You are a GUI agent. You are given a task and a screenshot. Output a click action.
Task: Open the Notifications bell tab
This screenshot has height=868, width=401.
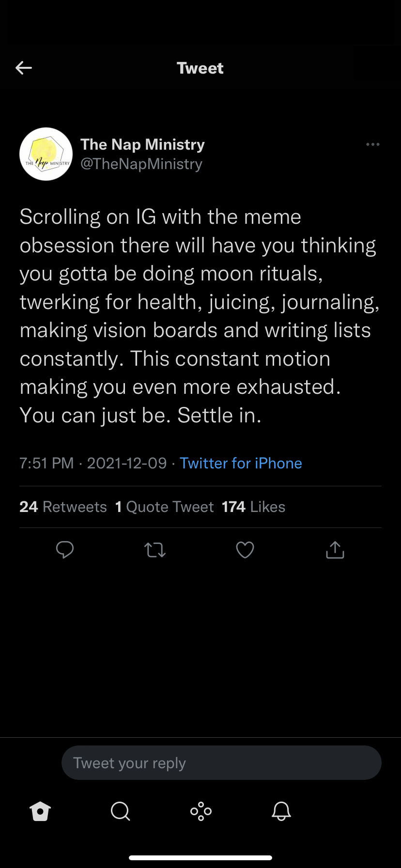coord(281,811)
